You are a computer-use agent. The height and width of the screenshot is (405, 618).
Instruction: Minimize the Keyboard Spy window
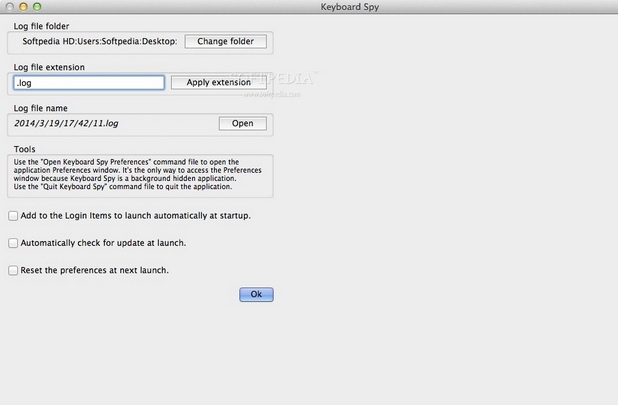pos(23,7)
